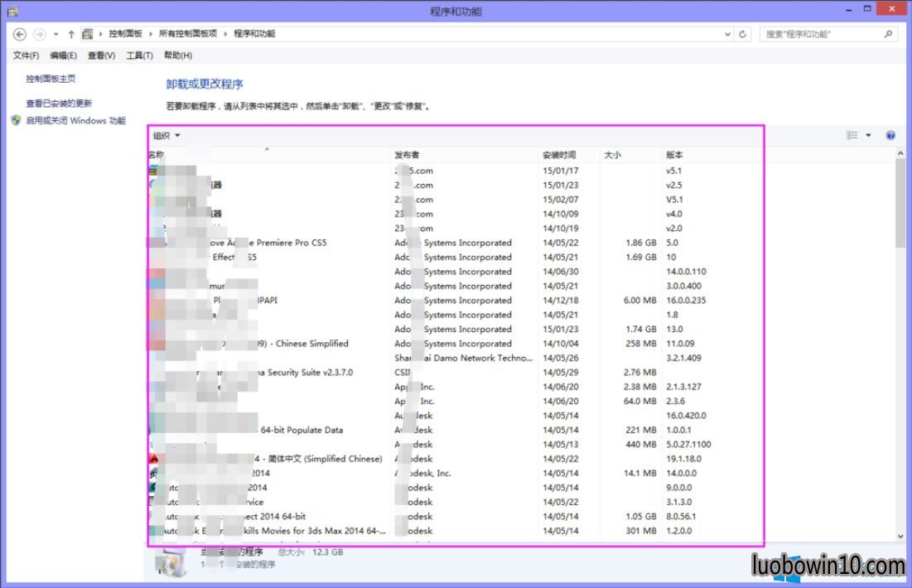Select the row with size 64.0 MB
This screenshot has width=912, height=588.
pos(455,402)
